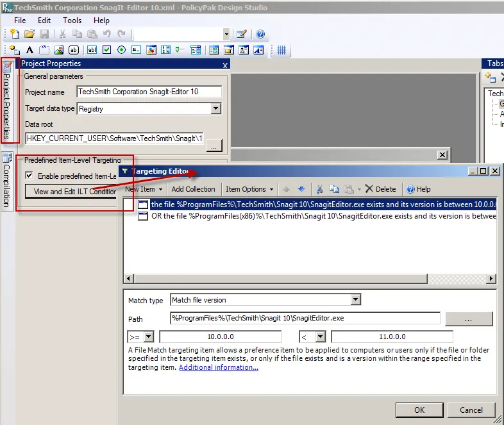Click the Delete button in Targeting Editor
This screenshot has width=504, height=425.
[x=381, y=189]
